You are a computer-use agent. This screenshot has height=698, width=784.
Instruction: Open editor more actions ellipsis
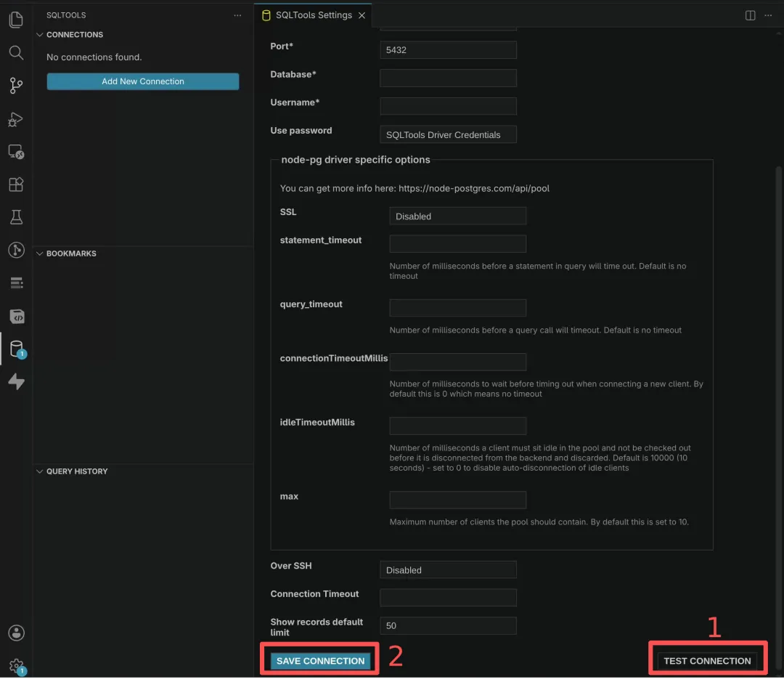coord(768,15)
